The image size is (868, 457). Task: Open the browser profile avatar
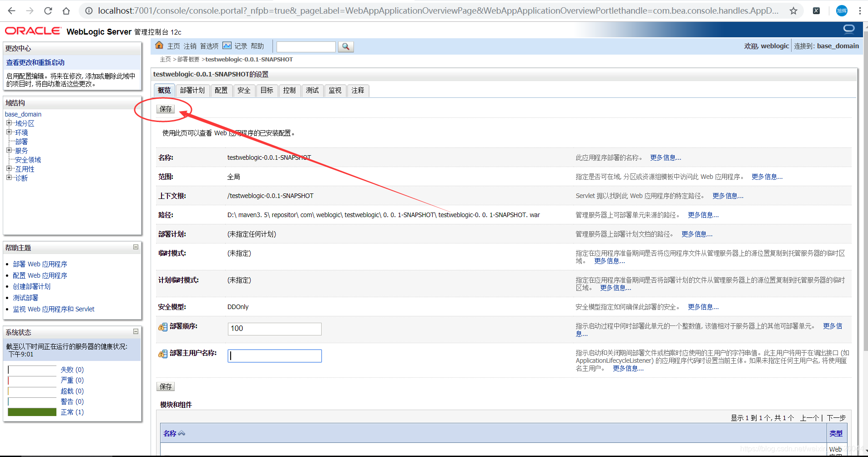[842, 10]
